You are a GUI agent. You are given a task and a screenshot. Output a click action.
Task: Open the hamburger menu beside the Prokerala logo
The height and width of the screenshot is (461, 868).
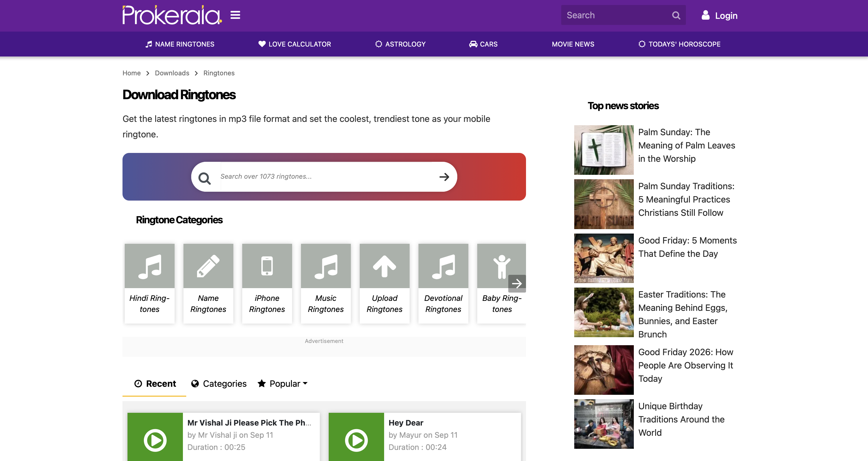pyautogui.click(x=235, y=15)
